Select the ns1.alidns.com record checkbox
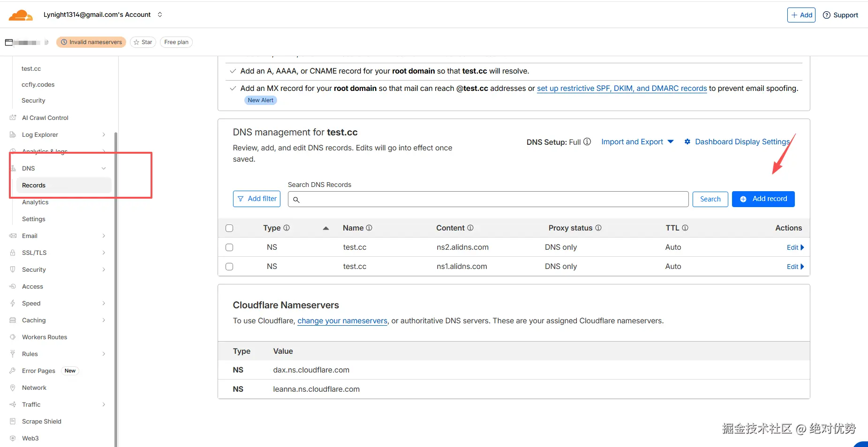The height and width of the screenshot is (447, 868). (x=229, y=267)
